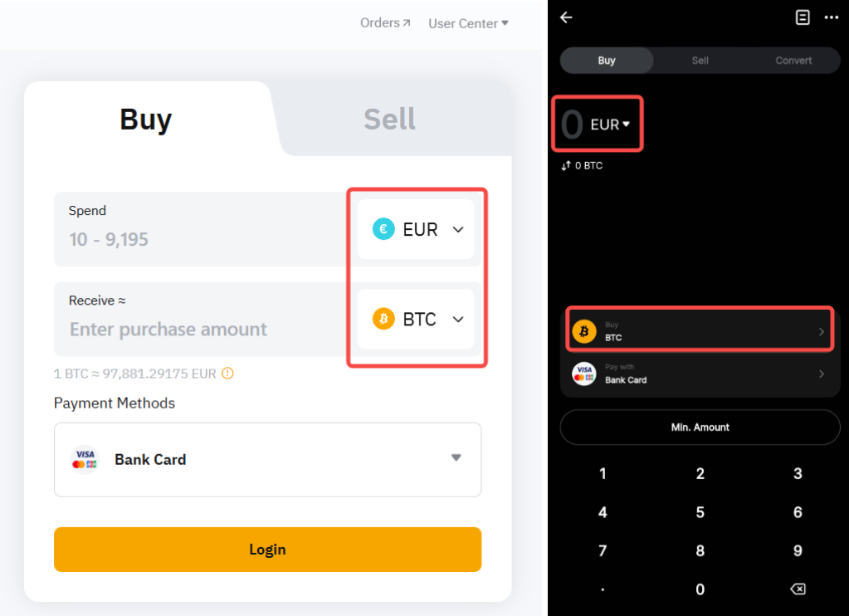
Task: Click the orange Login button
Action: click(267, 550)
